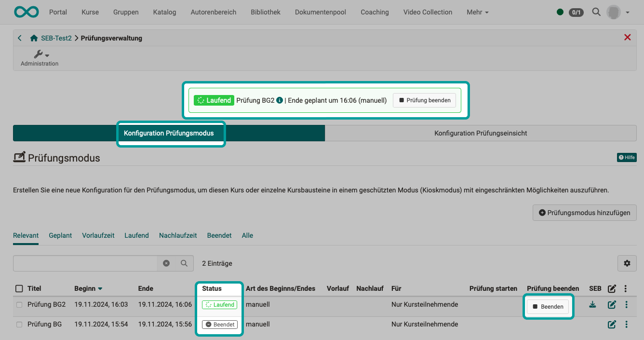Image resolution: width=644 pixels, height=340 pixels.
Task: Click the home icon in breadcrumb
Action: tap(34, 38)
